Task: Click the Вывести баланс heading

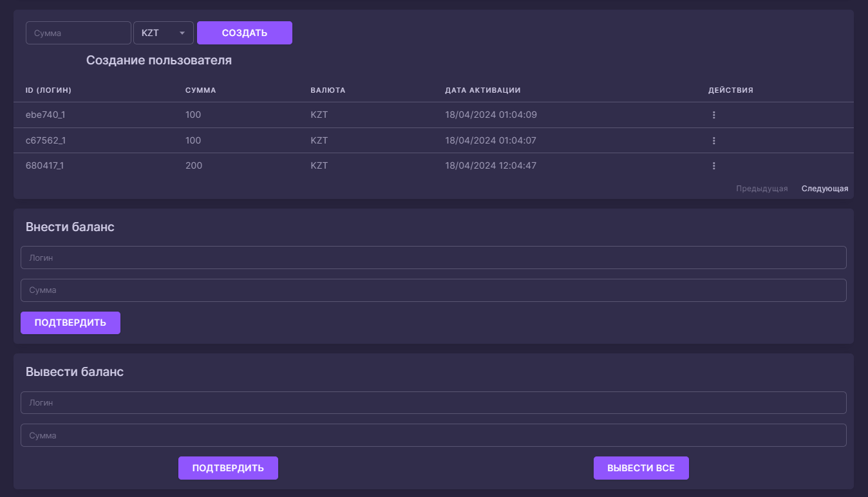Action: pos(75,372)
